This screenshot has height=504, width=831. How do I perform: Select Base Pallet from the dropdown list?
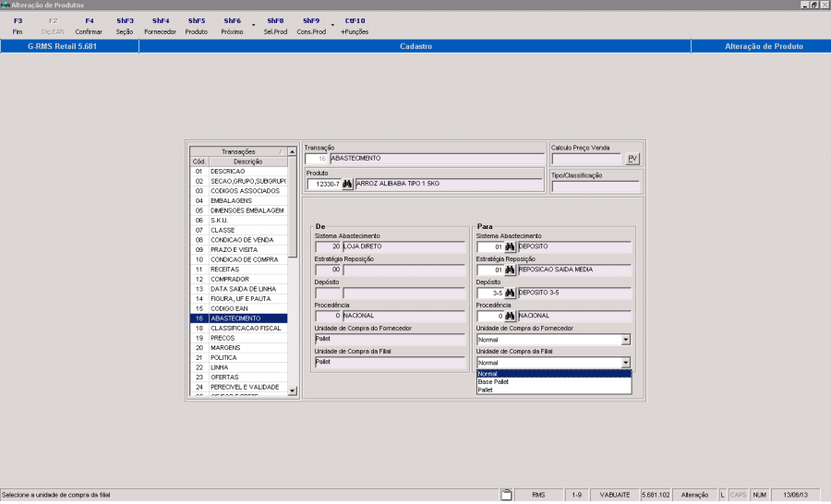pos(493,381)
